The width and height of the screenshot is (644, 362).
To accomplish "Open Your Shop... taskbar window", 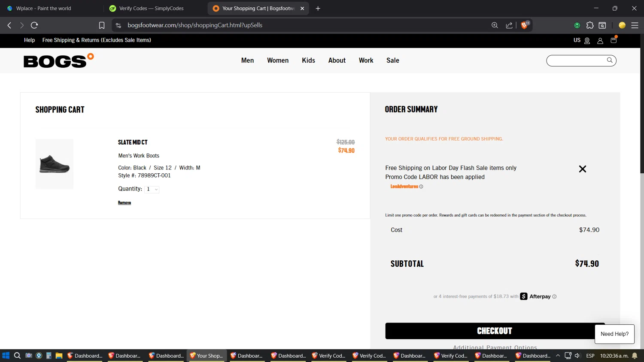I will click(207, 356).
